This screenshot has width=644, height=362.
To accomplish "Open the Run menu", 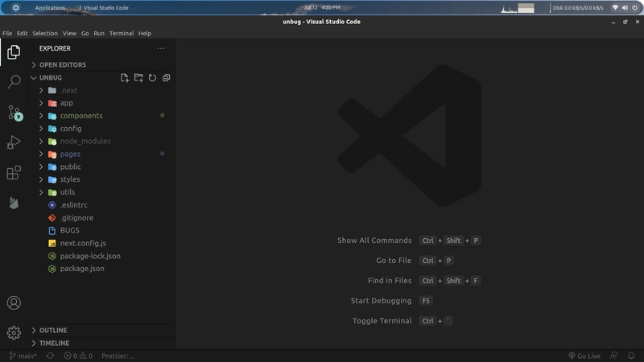I will [x=99, y=33].
